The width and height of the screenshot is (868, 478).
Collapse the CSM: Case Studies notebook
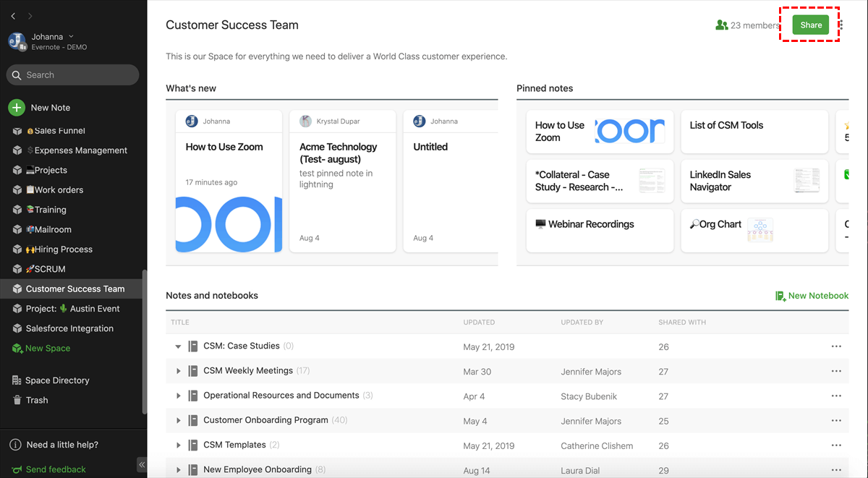coord(178,346)
